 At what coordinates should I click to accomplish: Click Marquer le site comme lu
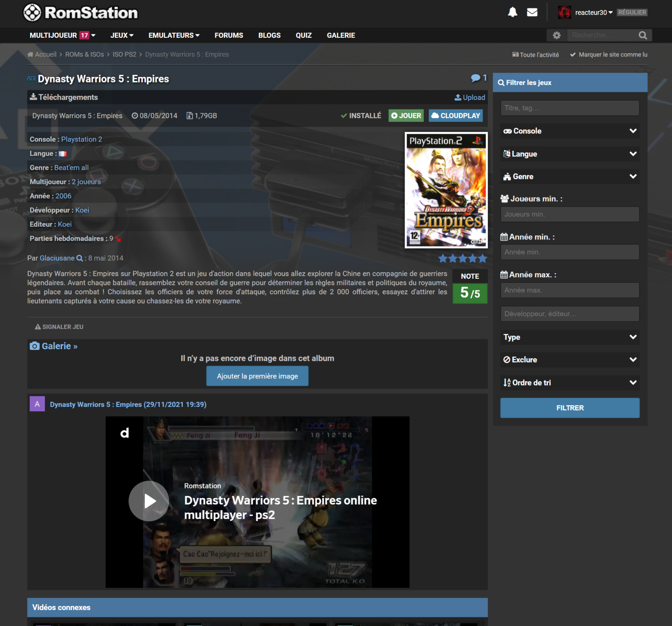click(609, 55)
